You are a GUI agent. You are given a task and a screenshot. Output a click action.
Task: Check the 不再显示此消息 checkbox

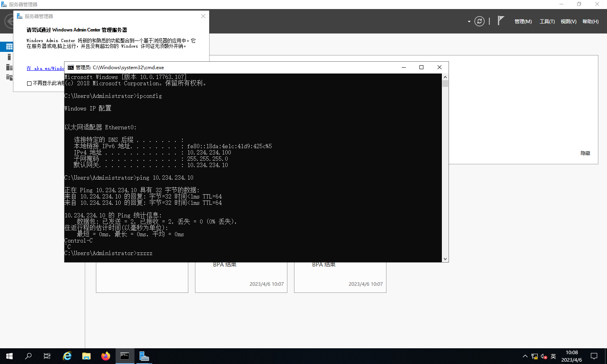click(29, 83)
